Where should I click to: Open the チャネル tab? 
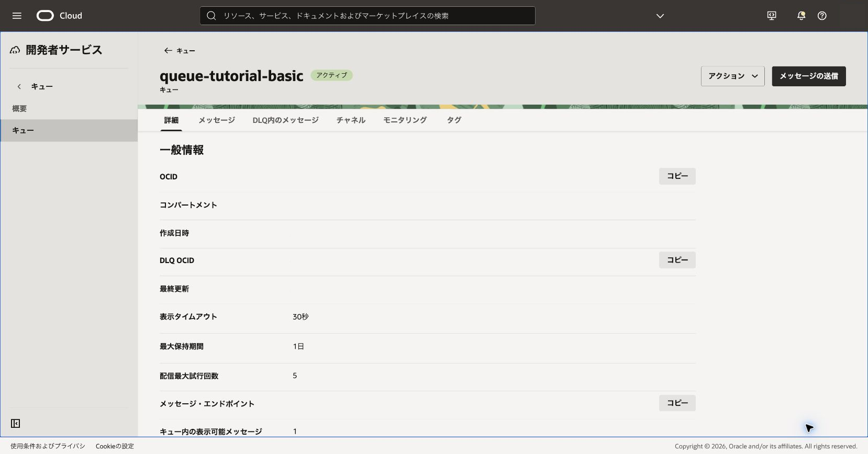point(351,120)
